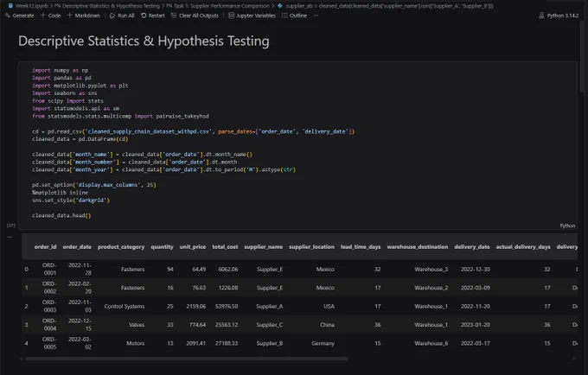This screenshot has height=375, width=588.
Task: Click the USA supplier location cell
Action: coord(329,306)
